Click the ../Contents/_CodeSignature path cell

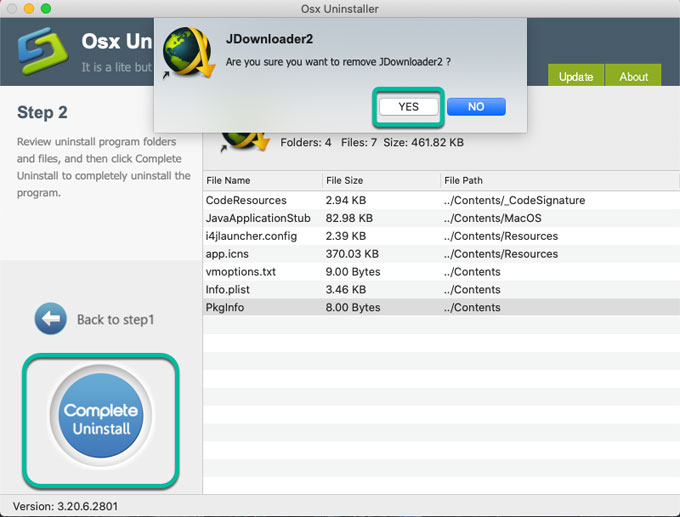[514, 200]
